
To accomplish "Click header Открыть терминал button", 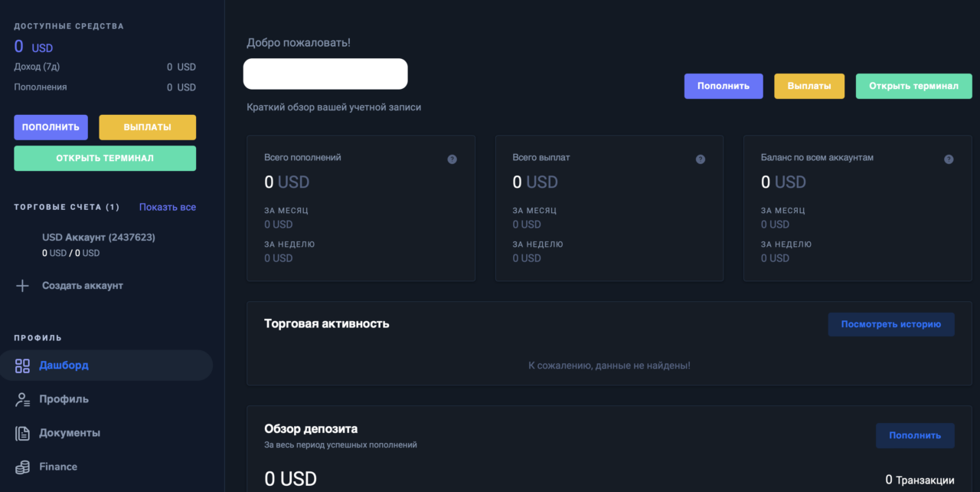I will pos(913,86).
